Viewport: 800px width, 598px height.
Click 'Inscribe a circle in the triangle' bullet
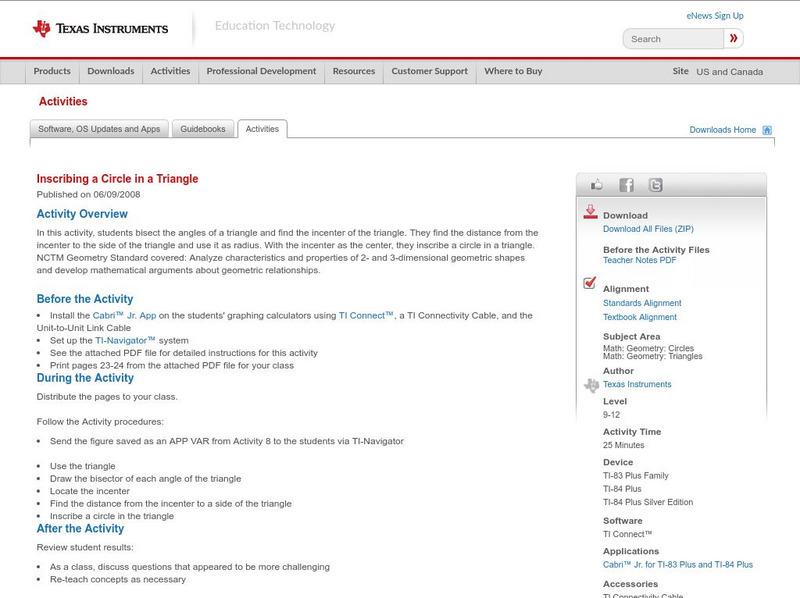click(112, 516)
